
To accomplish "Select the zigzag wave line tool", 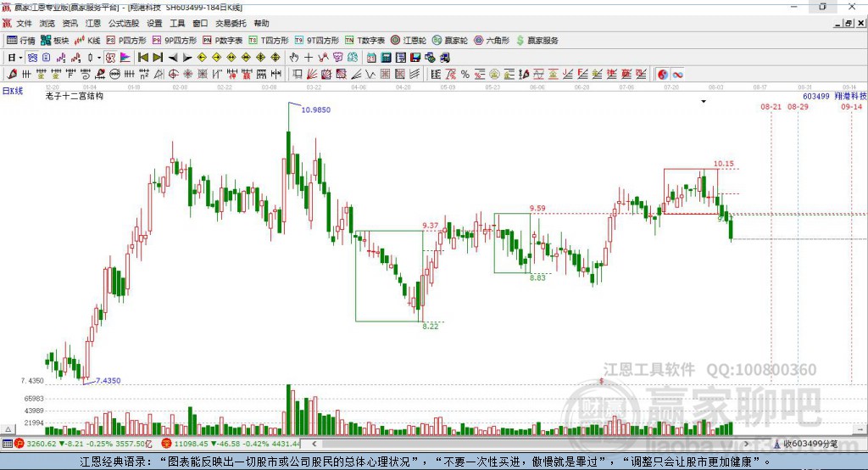I will click(371, 75).
